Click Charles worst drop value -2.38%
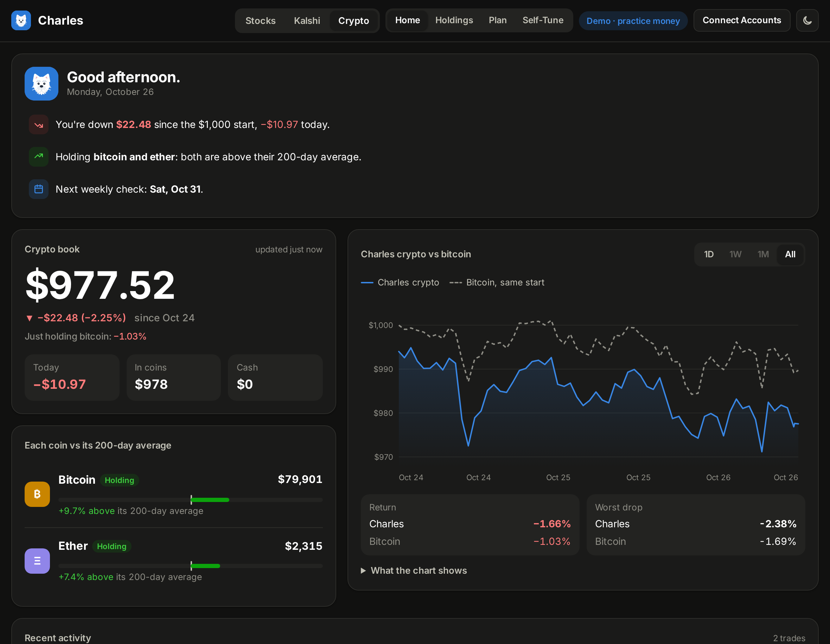830x644 pixels. (x=778, y=523)
